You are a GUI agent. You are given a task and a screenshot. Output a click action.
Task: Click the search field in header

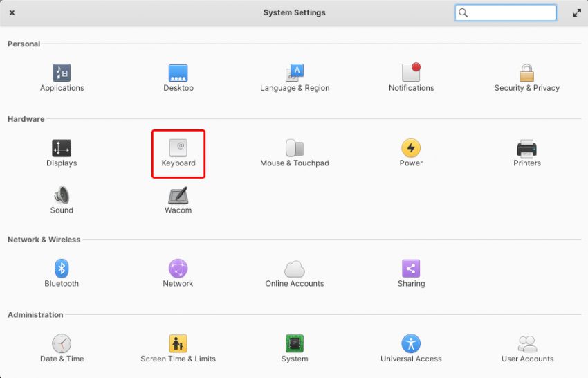512,12
